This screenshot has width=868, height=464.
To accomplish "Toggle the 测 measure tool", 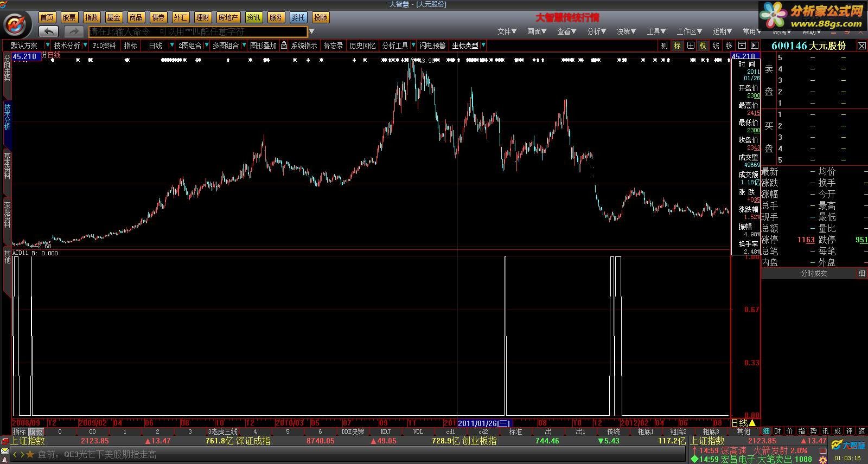I will 665,46.
